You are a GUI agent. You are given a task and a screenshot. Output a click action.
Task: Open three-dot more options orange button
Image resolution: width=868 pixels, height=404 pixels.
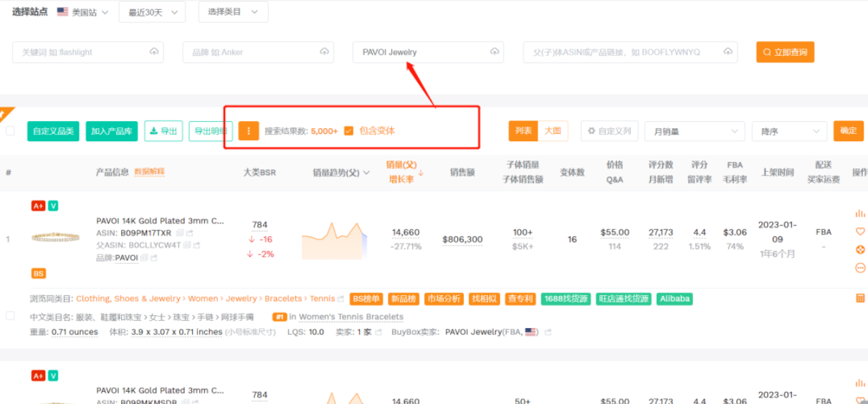249,131
